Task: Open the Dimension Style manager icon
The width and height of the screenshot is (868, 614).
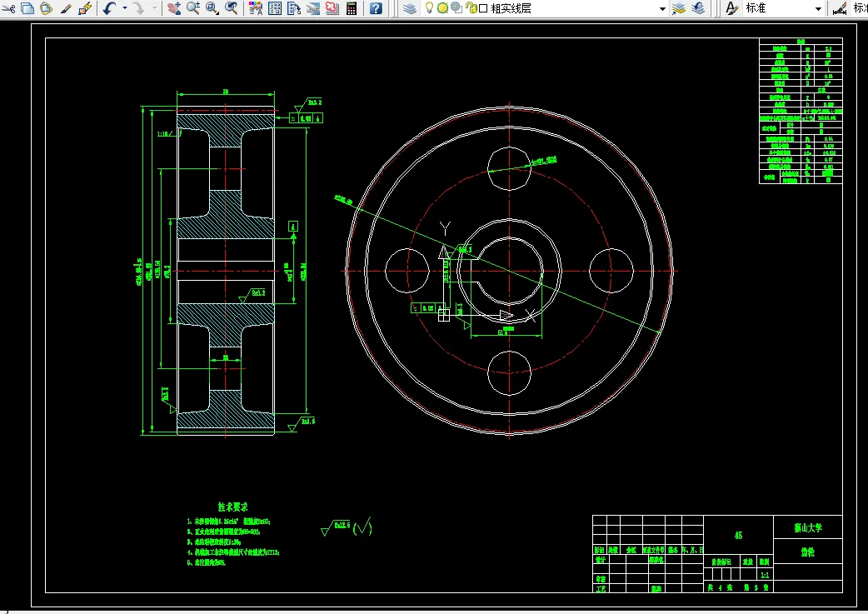Action: tap(839, 8)
